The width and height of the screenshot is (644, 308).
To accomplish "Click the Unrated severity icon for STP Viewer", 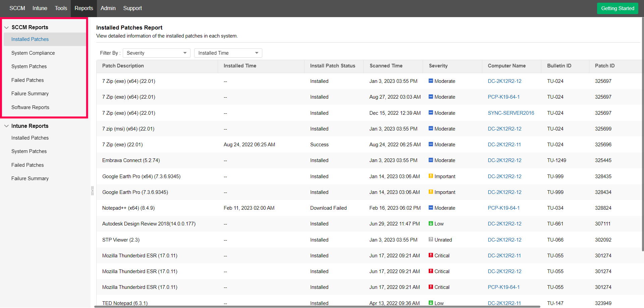I will pos(431,240).
